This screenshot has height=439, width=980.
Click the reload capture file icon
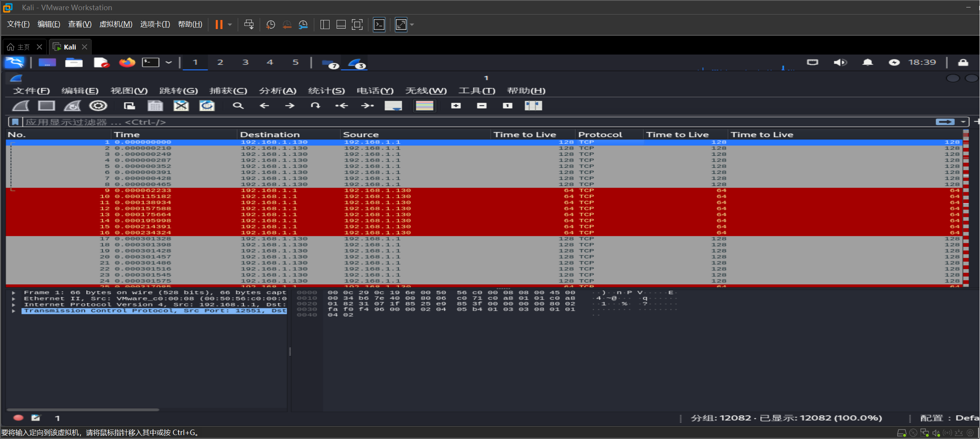pos(207,106)
